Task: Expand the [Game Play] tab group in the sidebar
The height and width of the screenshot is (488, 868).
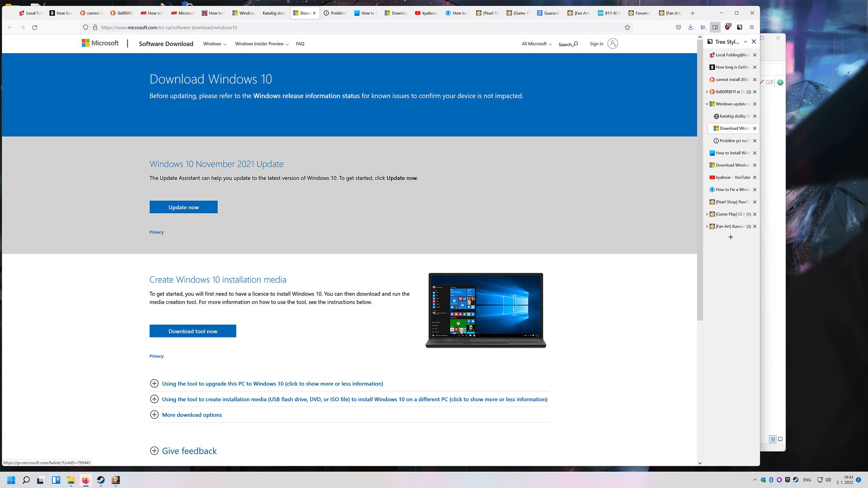Action: [707, 214]
